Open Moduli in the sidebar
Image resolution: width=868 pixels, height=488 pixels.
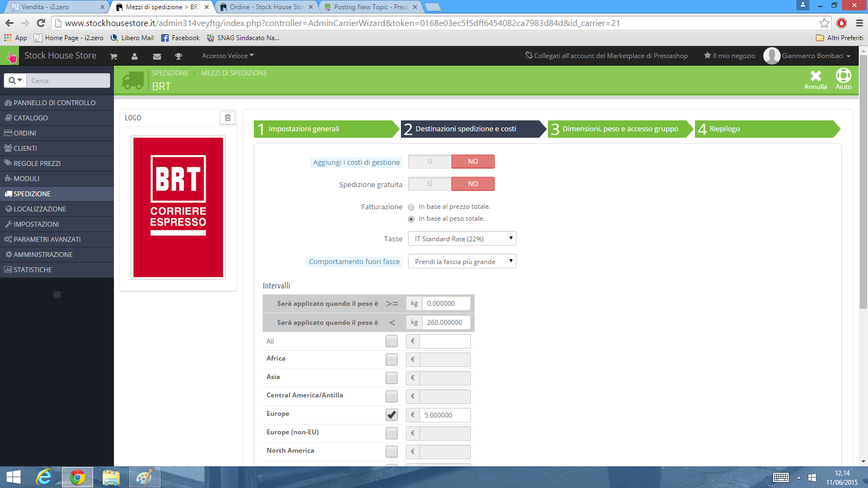pyautogui.click(x=57, y=178)
